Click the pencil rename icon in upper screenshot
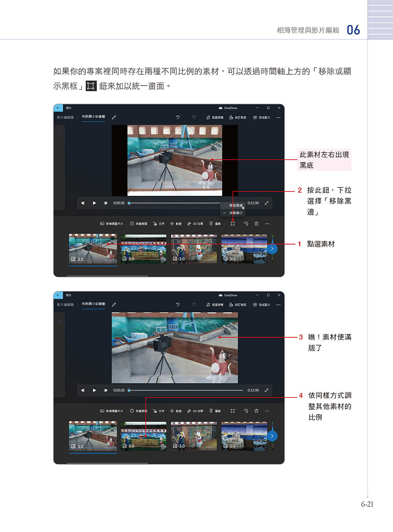This screenshot has height=532, width=393. tap(114, 117)
